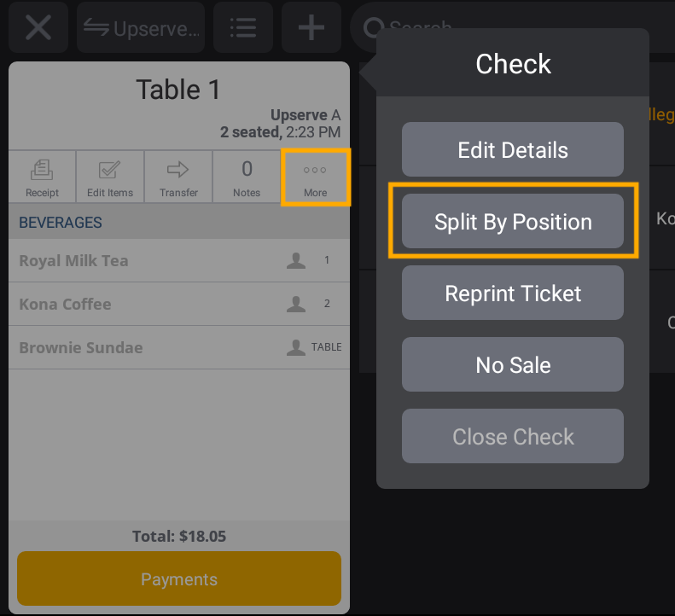Tap the Payments button
This screenshot has height=616, width=675.
click(x=179, y=578)
